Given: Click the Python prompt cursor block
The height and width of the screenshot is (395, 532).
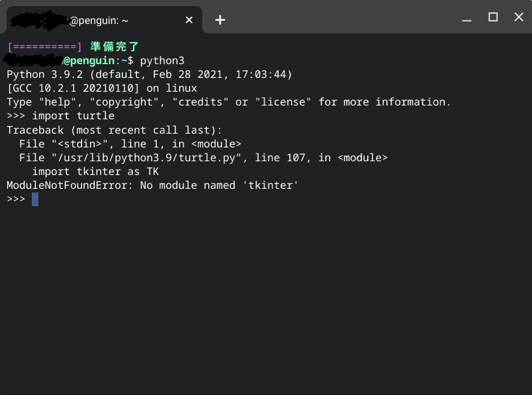Looking at the screenshot, I should (35, 200).
